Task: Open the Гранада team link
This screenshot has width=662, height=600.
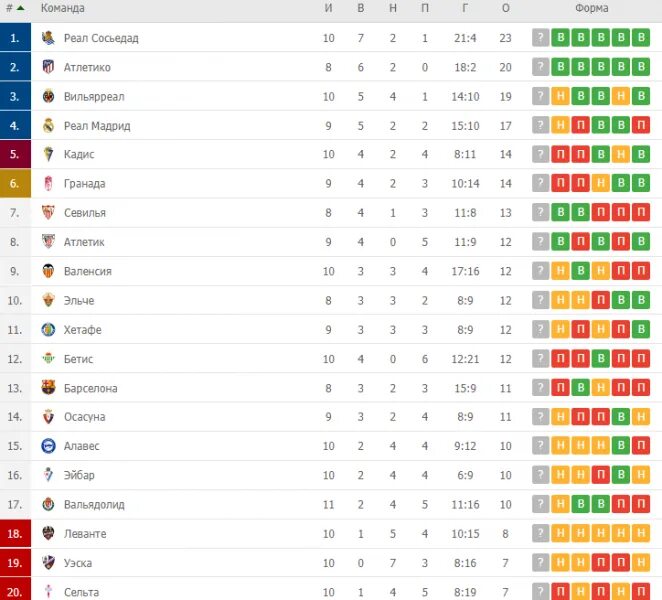Action: point(84,184)
